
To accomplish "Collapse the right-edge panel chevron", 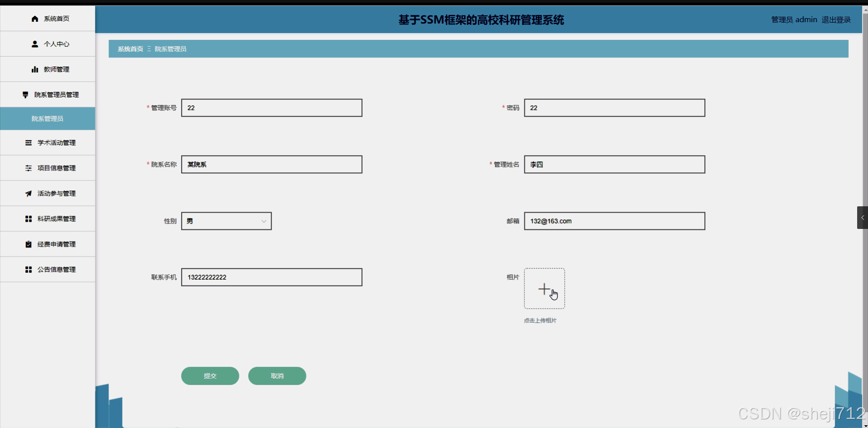I will (x=863, y=218).
